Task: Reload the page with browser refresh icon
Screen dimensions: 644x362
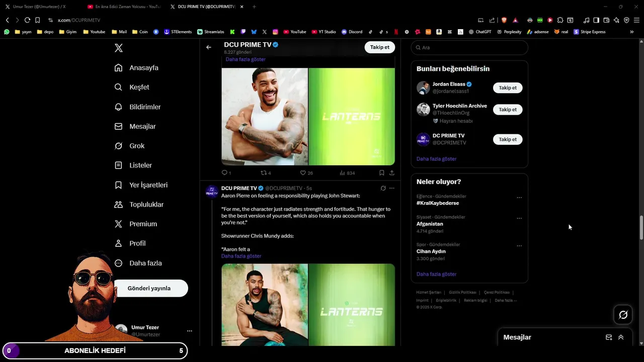Action: (x=27, y=20)
